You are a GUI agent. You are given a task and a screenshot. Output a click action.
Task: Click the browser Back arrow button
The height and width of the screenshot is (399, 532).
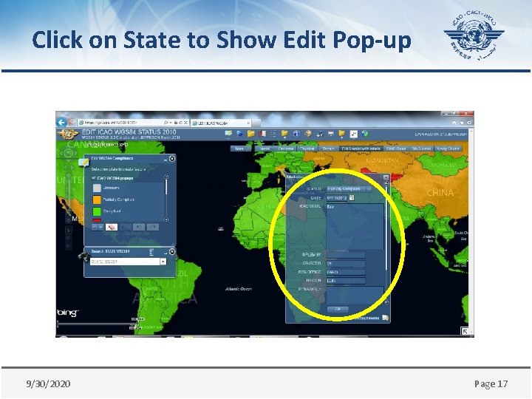(61, 123)
